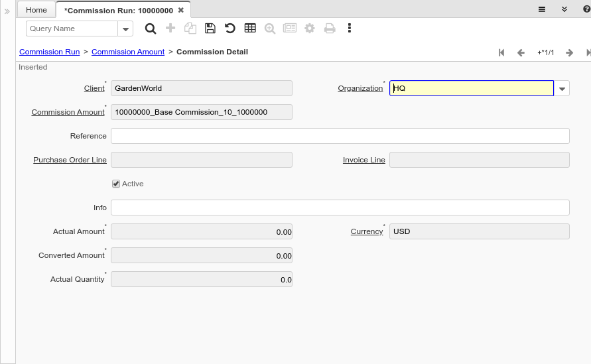Switch to the Home tab

36,10
